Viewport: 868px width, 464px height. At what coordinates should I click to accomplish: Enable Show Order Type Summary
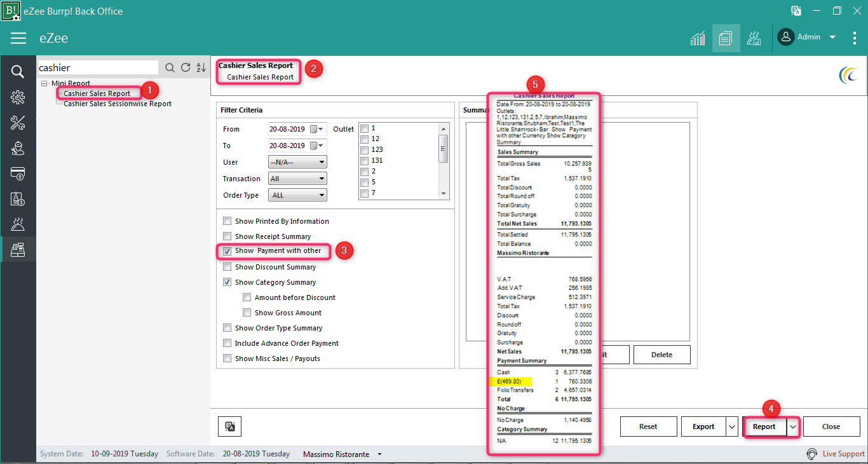tap(227, 328)
